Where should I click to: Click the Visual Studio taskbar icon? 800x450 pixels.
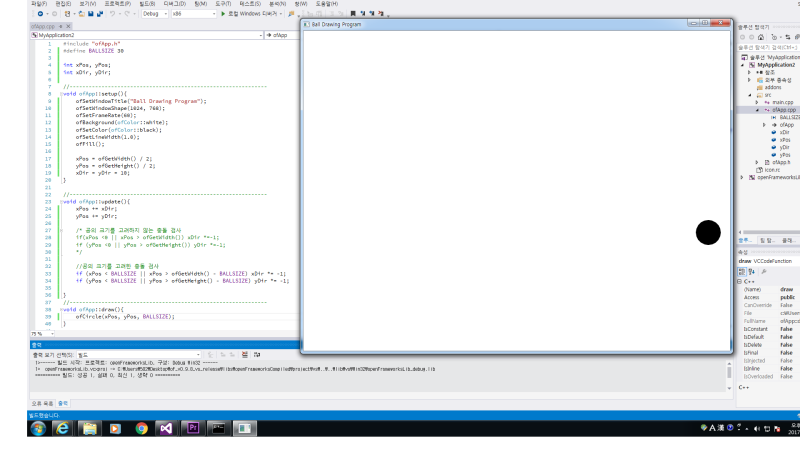click(166, 427)
